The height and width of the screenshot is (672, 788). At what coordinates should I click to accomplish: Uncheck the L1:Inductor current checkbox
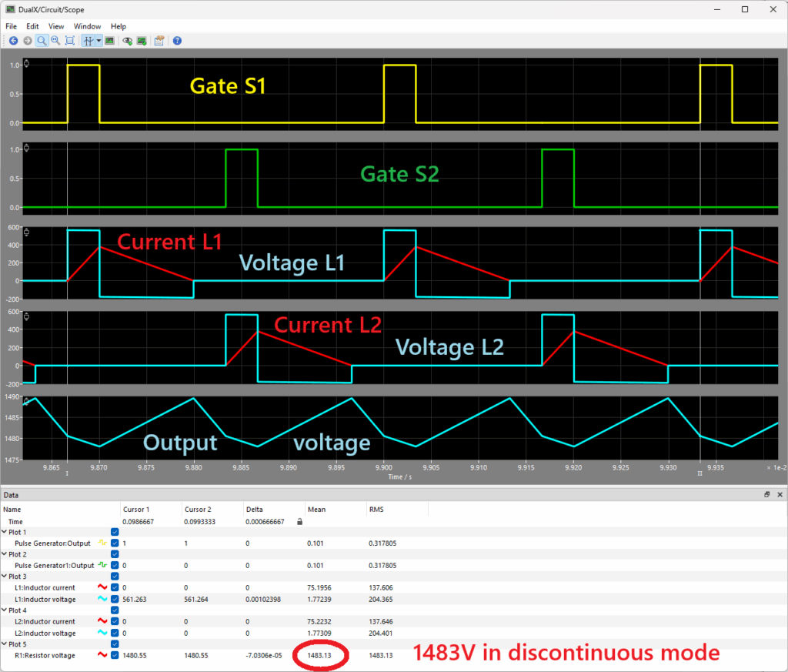[115, 587]
